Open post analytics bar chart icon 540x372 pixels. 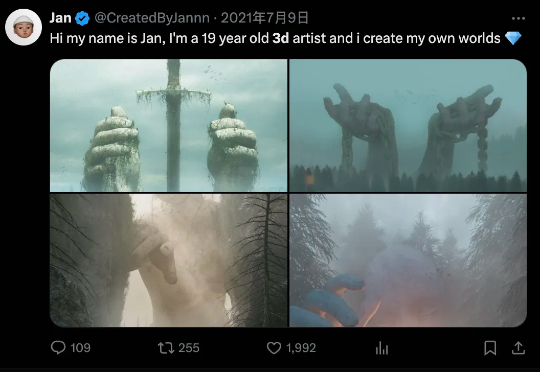coord(382,348)
